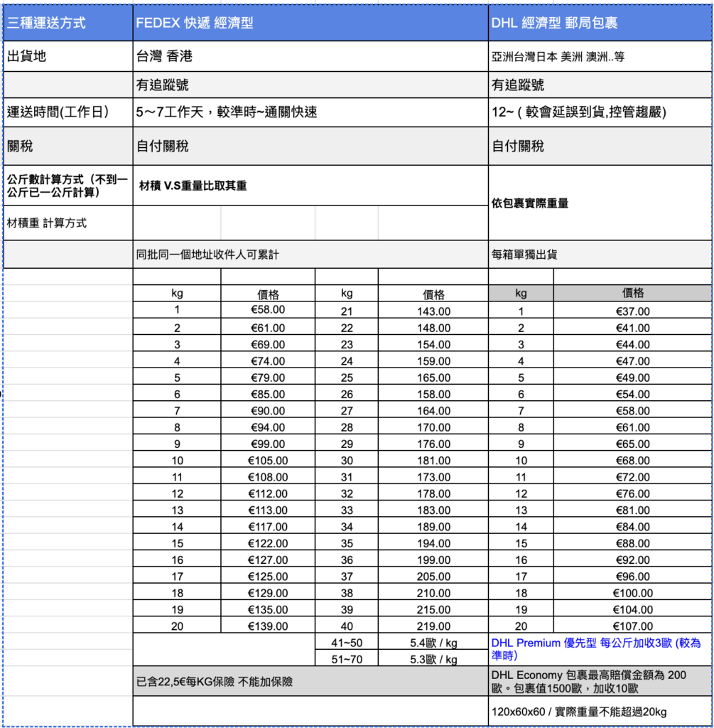Image resolution: width=714 pixels, height=728 pixels.
Task: Click the price cell "€74.00"
Action: point(268,361)
